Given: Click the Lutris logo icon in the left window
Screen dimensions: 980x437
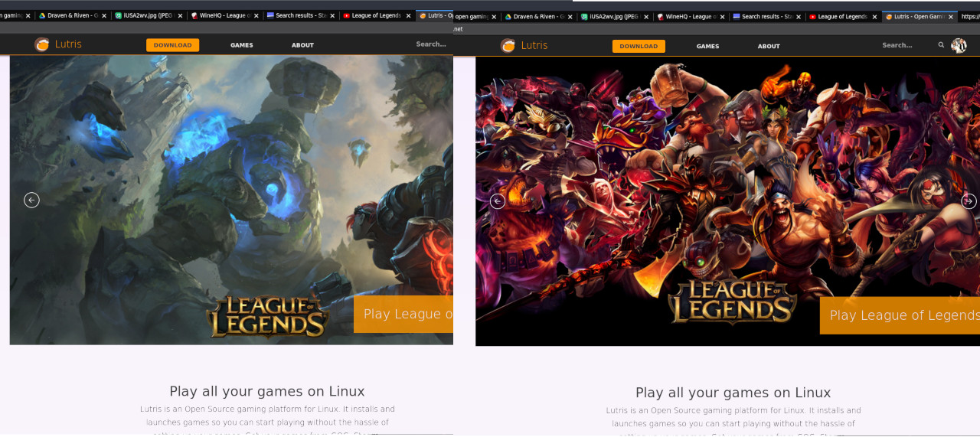Looking at the screenshot, I should click(41, 44).
